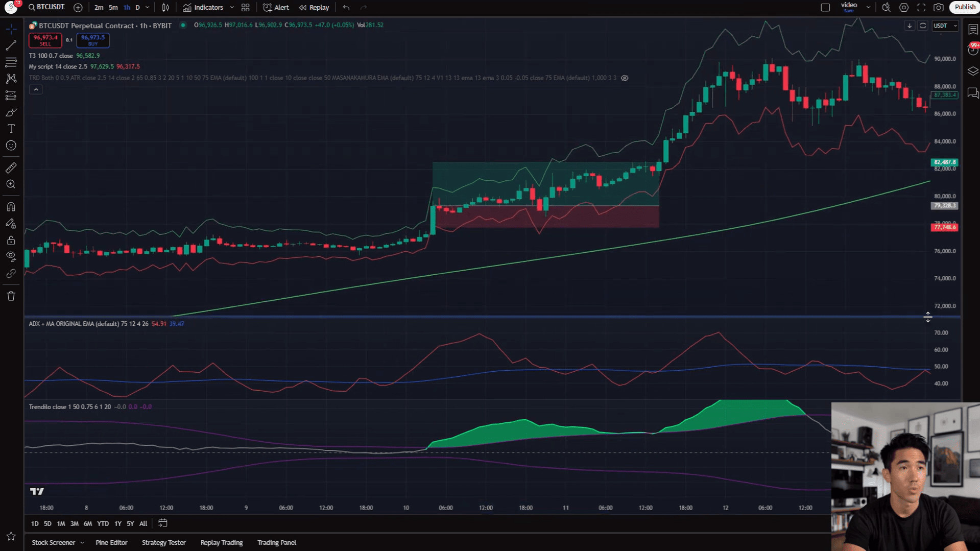Toggle visibility eye on TRD indicator
Viewport: 980px width, 551px height.
point(625,78)
